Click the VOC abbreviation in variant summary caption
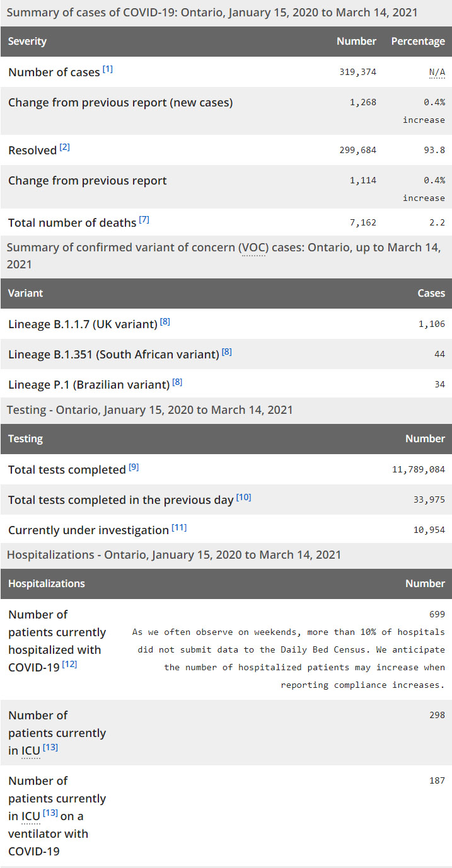 click(x=254, y=248)
